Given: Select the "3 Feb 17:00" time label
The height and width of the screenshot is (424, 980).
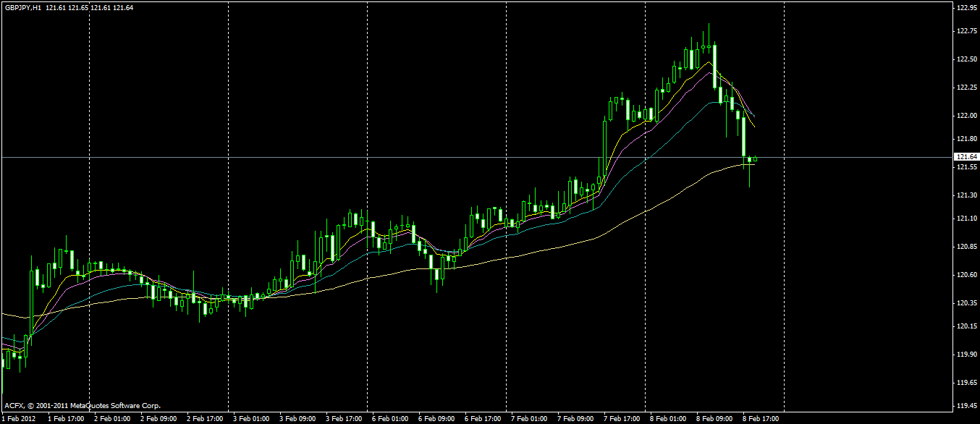Looking at the screenshot, I should pos(343,418).
